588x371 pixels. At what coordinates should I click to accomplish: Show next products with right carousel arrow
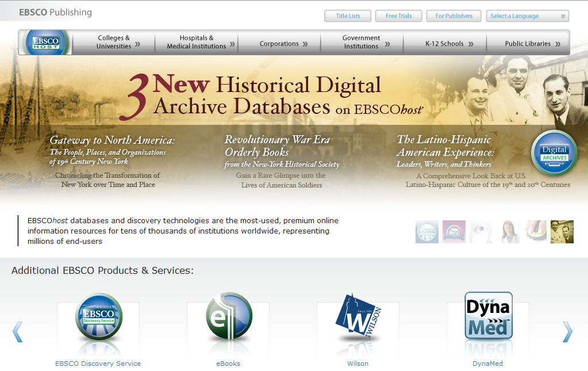pyautogui.click(x=568, y=332)
